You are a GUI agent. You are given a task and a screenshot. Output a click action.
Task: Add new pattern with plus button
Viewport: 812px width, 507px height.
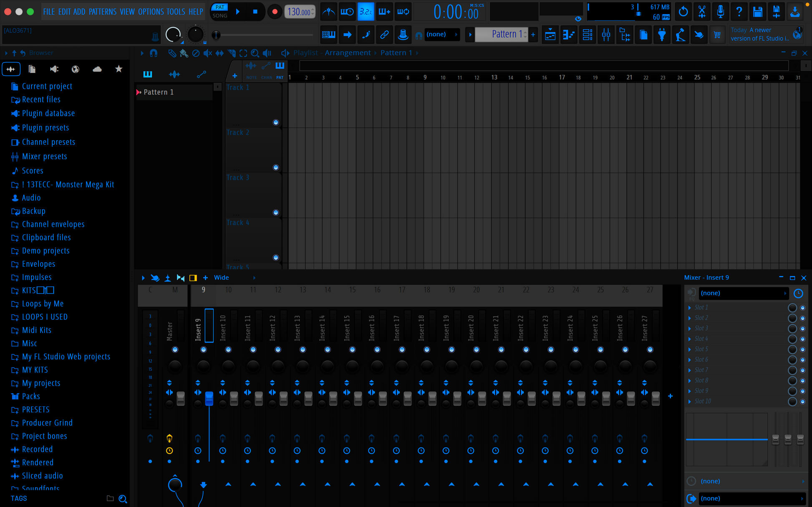533,35
